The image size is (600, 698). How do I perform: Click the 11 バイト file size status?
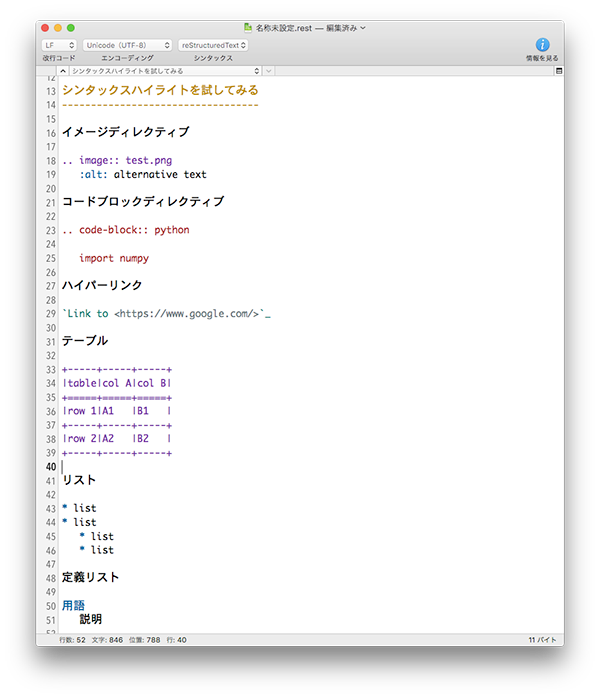pyautogui.click(x=542, y=640)
